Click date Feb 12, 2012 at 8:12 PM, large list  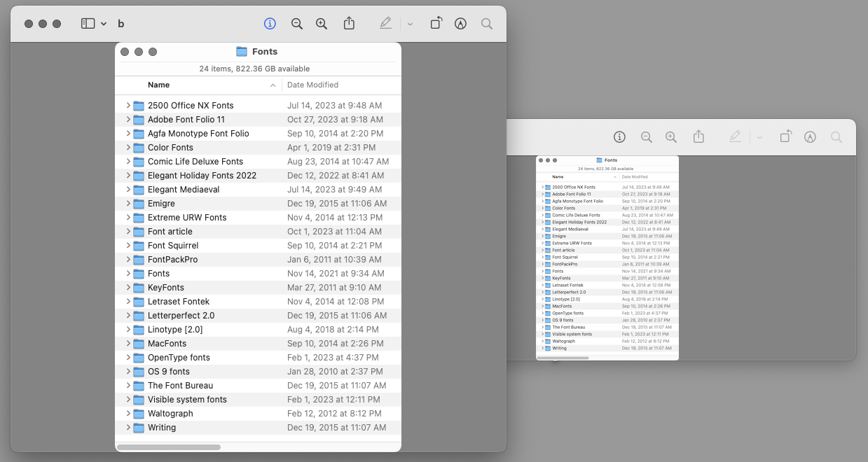[335, 413]
